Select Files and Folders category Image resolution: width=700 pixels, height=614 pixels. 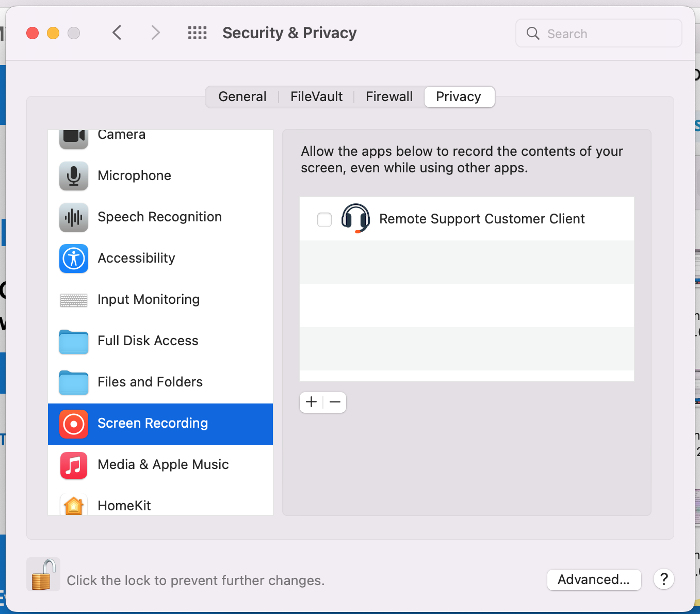coord(160,382)
